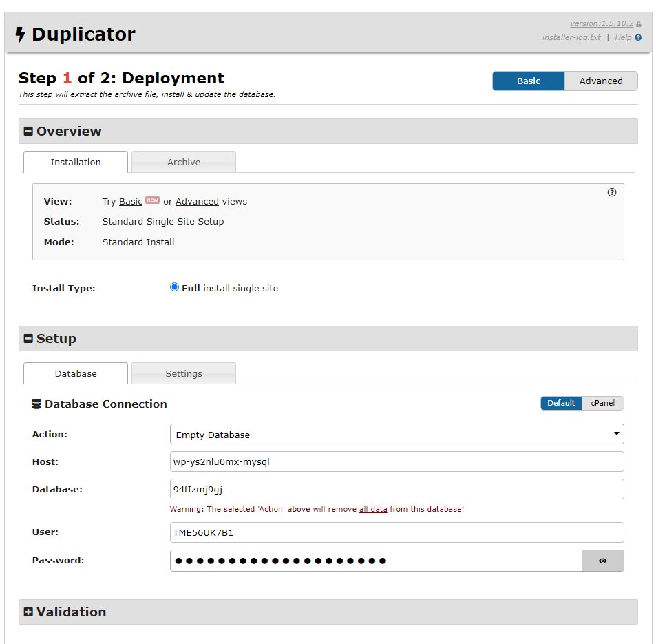
Task: Click the 'Standard Install' mode text
Action: (138, 242)
